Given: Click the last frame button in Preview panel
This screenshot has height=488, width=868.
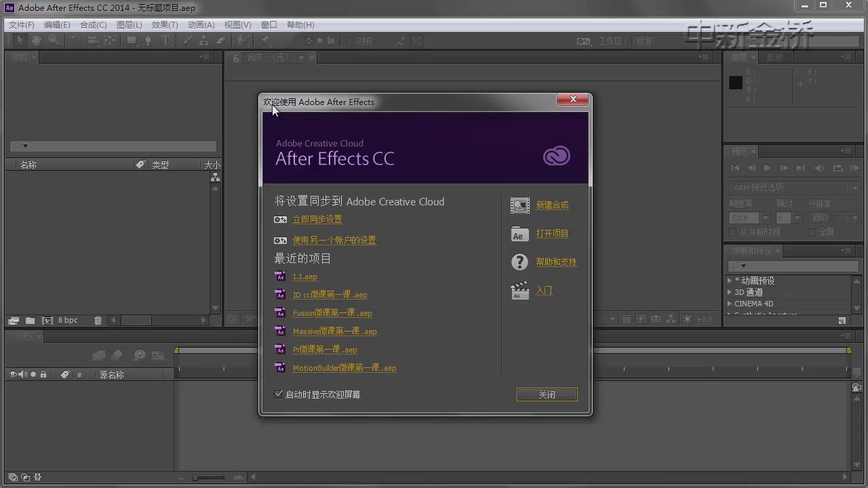Looking at the screenshot, I should pyautogui.click(x=800, y=167).
